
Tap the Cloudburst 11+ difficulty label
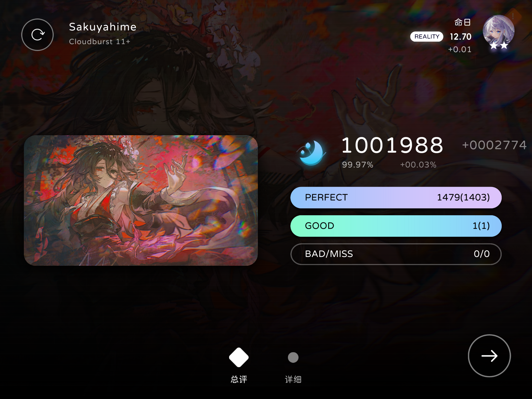[x=100, y=42]
